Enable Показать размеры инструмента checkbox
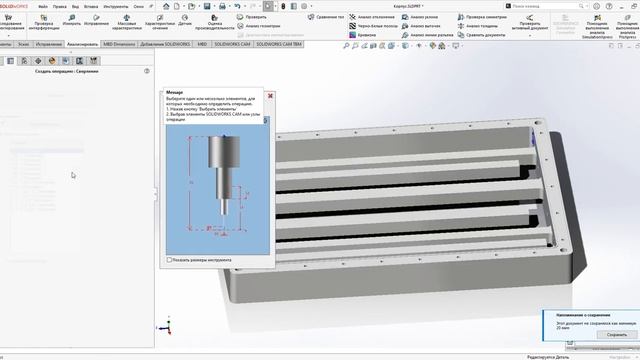 [169, 260]
